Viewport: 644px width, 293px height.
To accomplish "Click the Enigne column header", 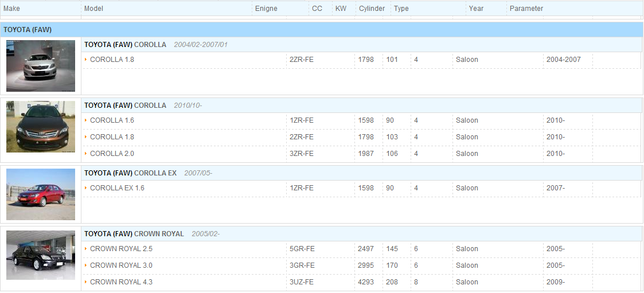I will [x=266, y=8].
